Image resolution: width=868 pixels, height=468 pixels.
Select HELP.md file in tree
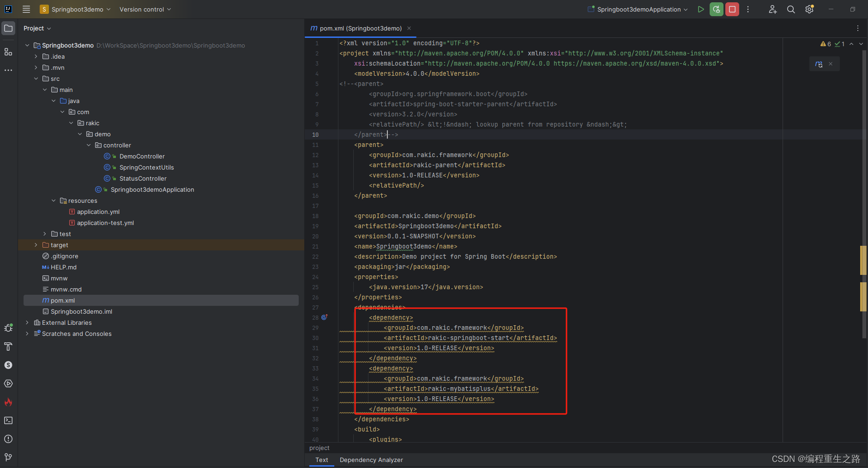point(64,267)
